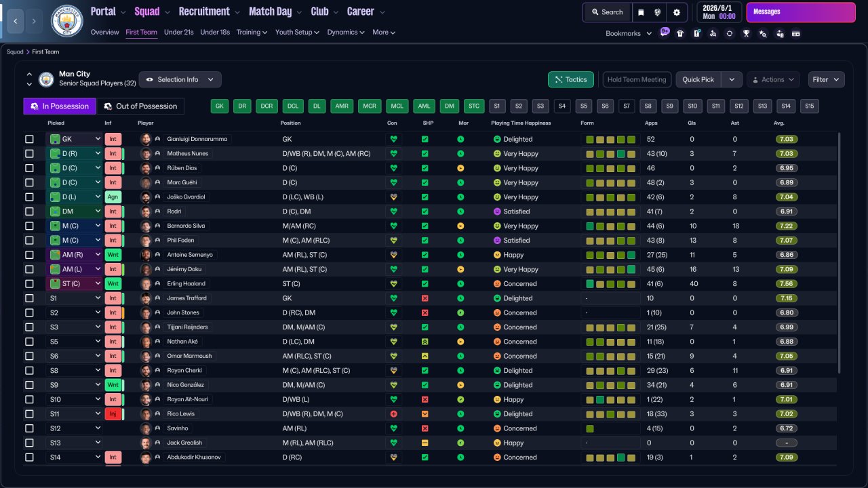Click Jack Grealish's yellow sharpness icon
The height and width of the screenshot is (488, 868).
tap(425, 443)
